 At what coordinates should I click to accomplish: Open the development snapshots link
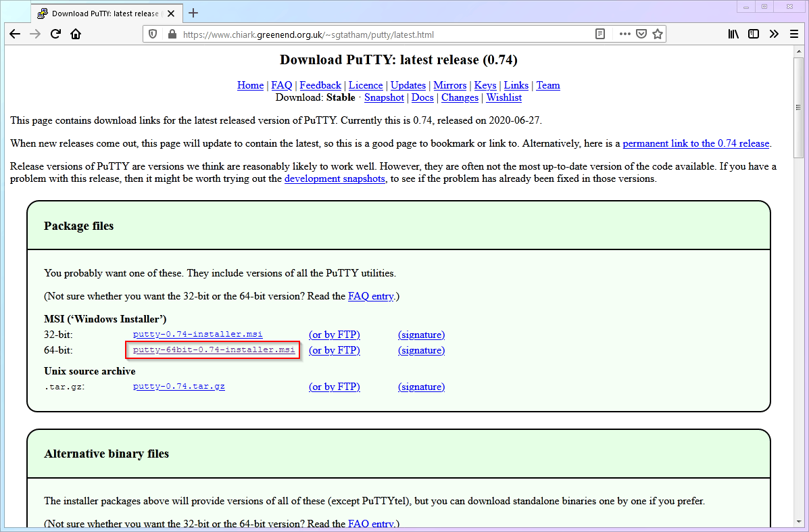(x=335, y=178)
